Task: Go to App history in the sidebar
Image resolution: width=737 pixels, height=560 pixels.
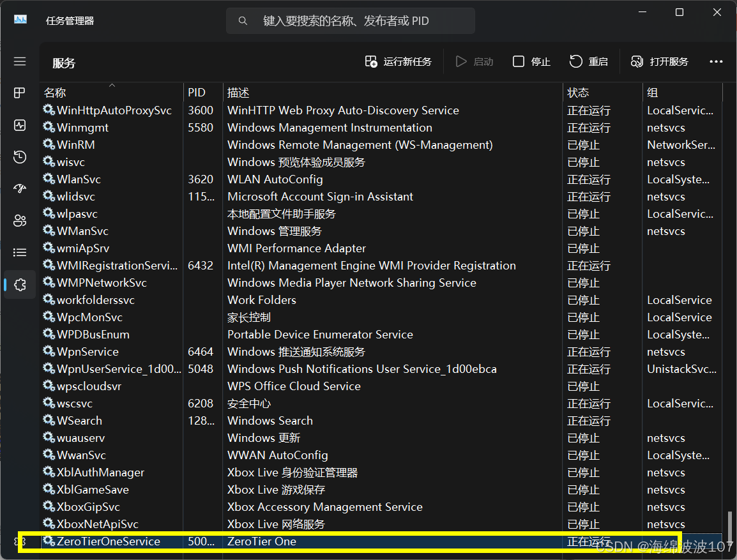Action: 20,157
